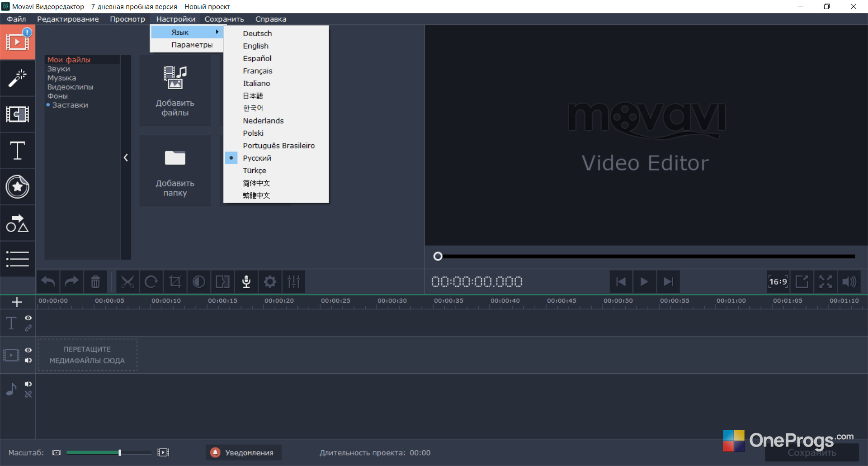The height and width of the screenshot is (466, 868).
Task: Open the Просмотр menu
Action: [127, 19]
